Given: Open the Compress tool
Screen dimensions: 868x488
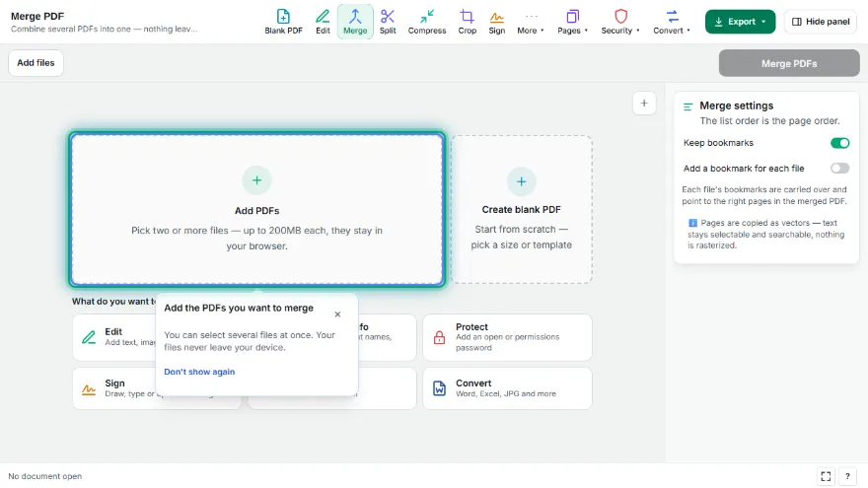Looking at the screenshot, I should (427, 22).
